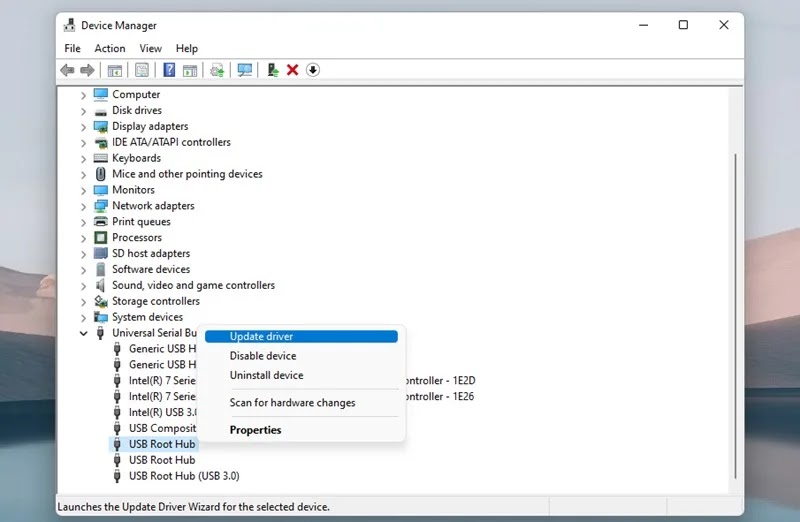Image resolution: width=800 pixels, height=522 pixels.
Task: Click the Network adapters category icon
Action: pyautogui.click(x=101, y=206)
